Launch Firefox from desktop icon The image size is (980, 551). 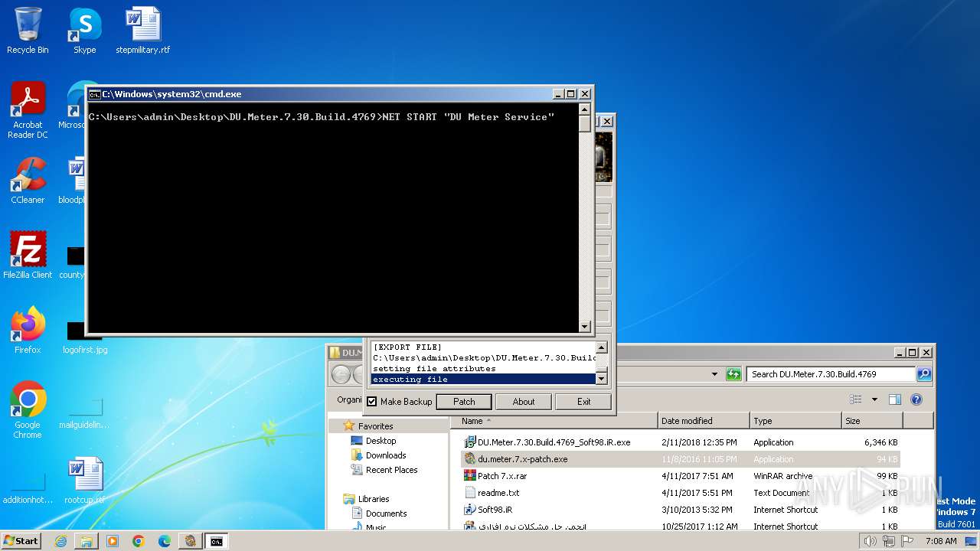click(x=28, y=330)
